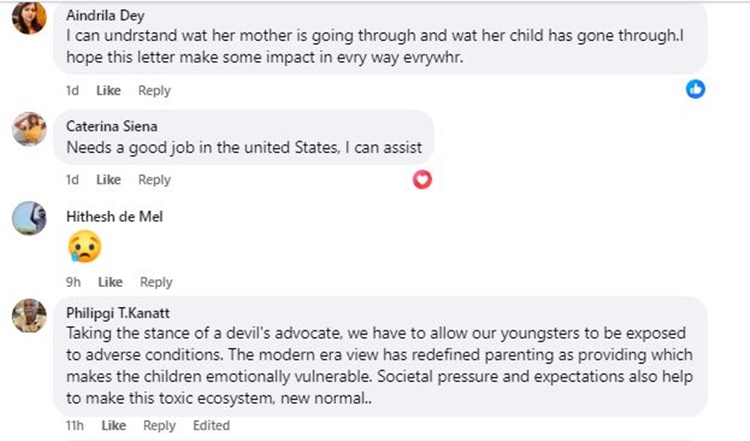The width and height of the screenshot is (750, 441).
Task: Like Aindrila Dey's comment
Action: (108, 91)
